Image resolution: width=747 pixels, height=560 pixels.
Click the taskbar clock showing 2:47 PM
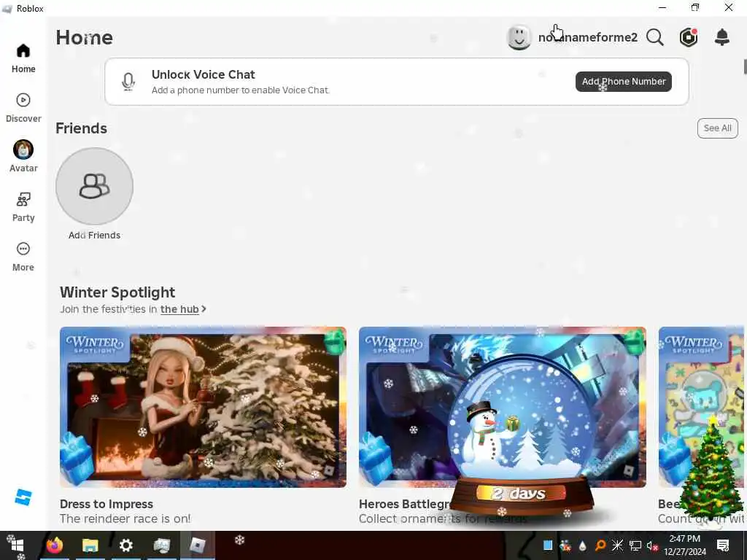click(x=685, y=545)
